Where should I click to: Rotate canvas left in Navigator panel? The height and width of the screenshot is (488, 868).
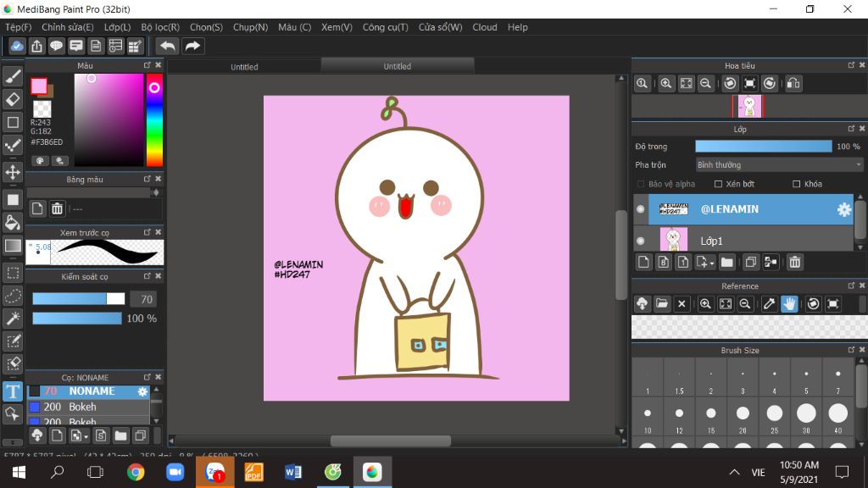730,84
